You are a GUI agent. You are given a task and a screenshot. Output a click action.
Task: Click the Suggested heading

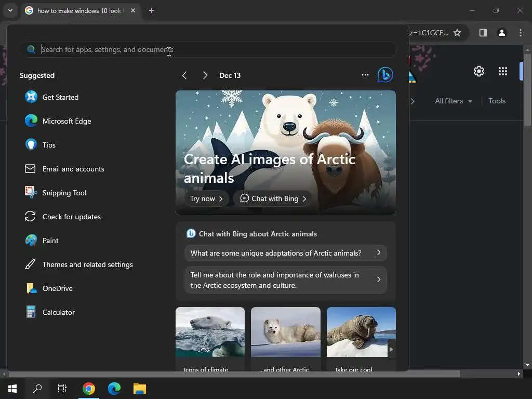click(x=37, y=75)
